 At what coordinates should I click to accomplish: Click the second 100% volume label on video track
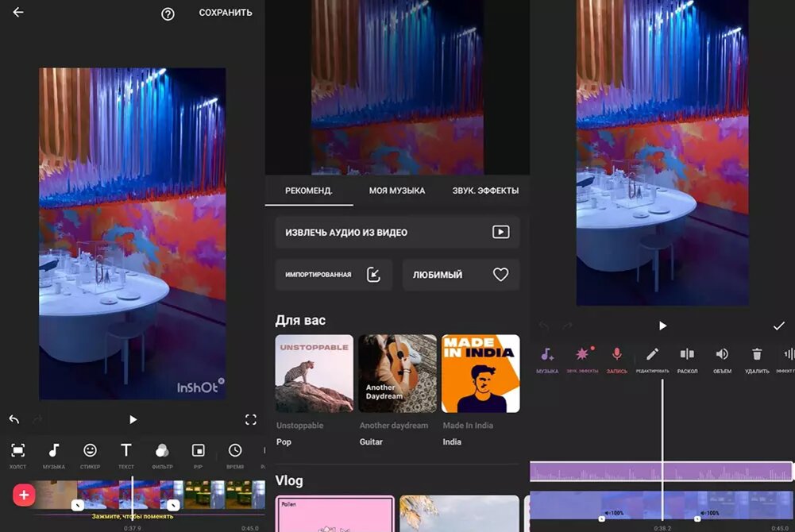(710, 513)
